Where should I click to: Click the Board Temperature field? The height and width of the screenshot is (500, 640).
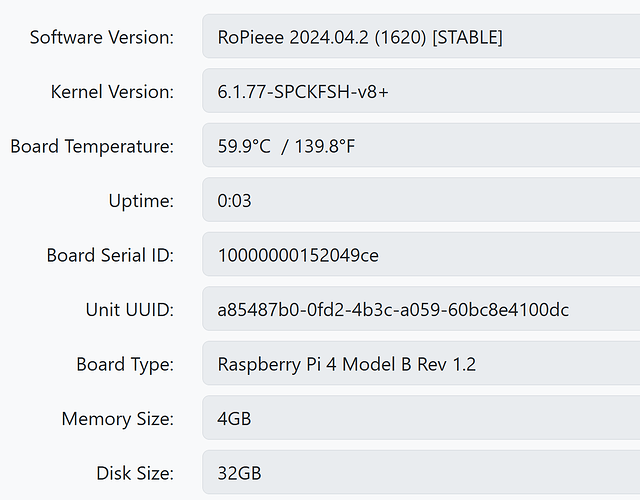click(421, 145)
